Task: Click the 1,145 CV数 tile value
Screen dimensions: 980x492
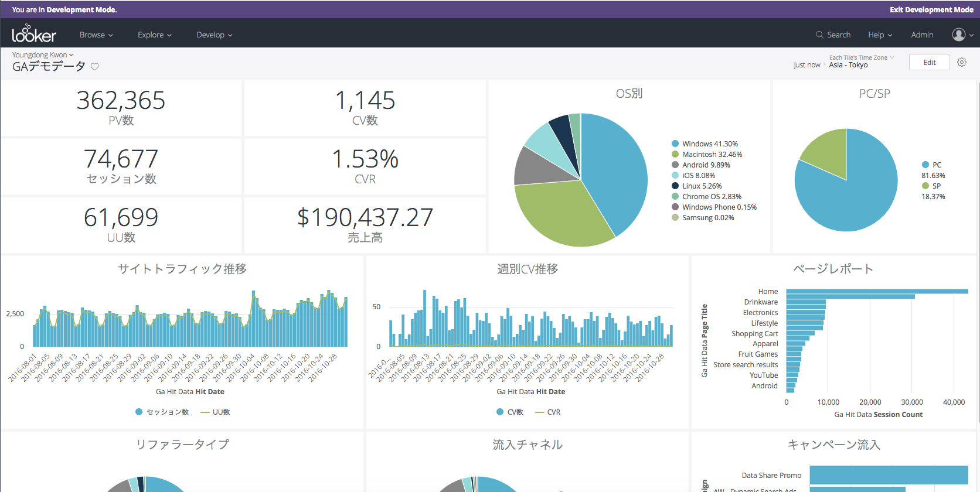Action: 365,100
